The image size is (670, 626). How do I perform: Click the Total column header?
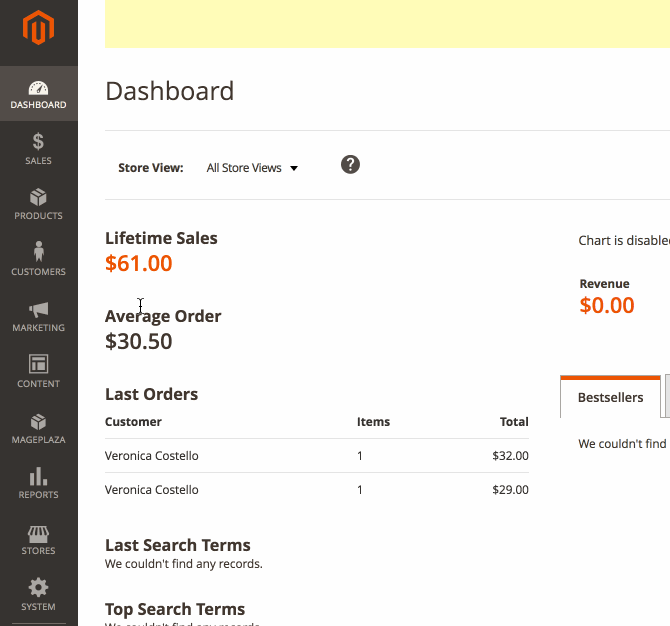click(x=514, y=422)
